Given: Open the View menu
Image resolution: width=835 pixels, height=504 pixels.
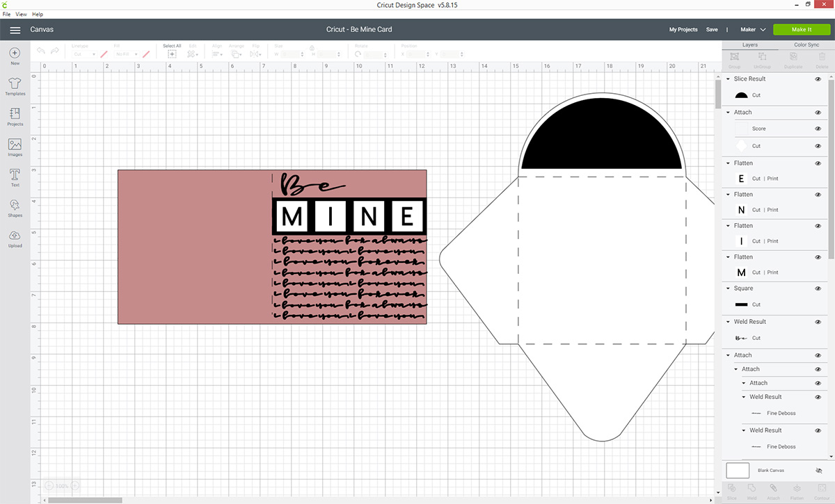Looking at the screenshot, I should [x=21, y=13].
